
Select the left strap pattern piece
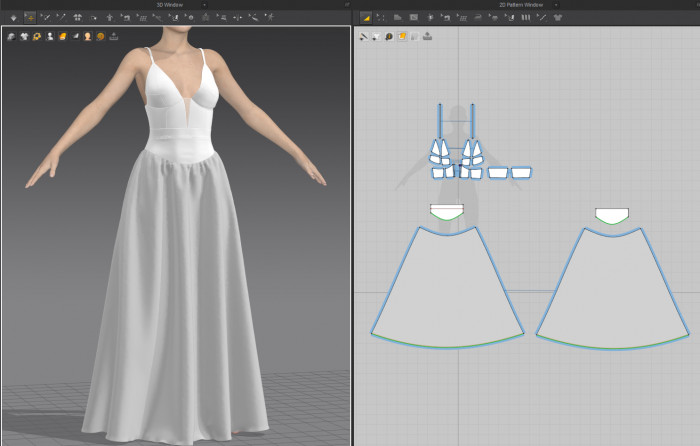point(440,121)
